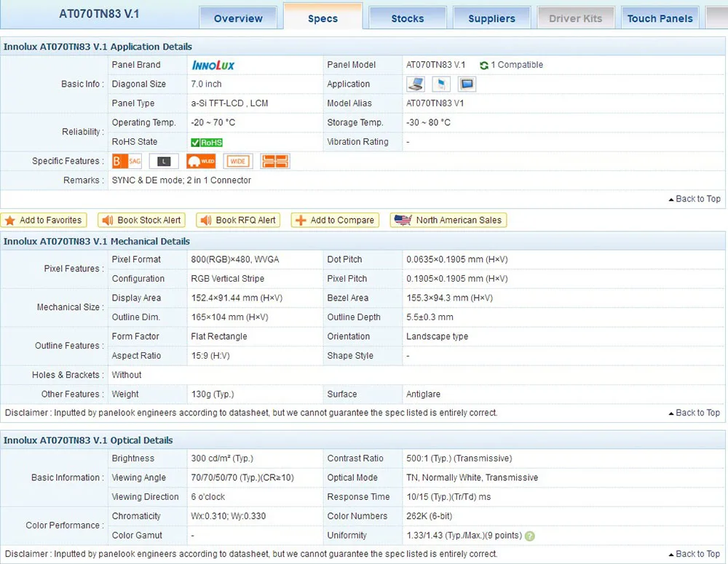
Task: Click the 1 Compatible link
Action: [517, 65]
